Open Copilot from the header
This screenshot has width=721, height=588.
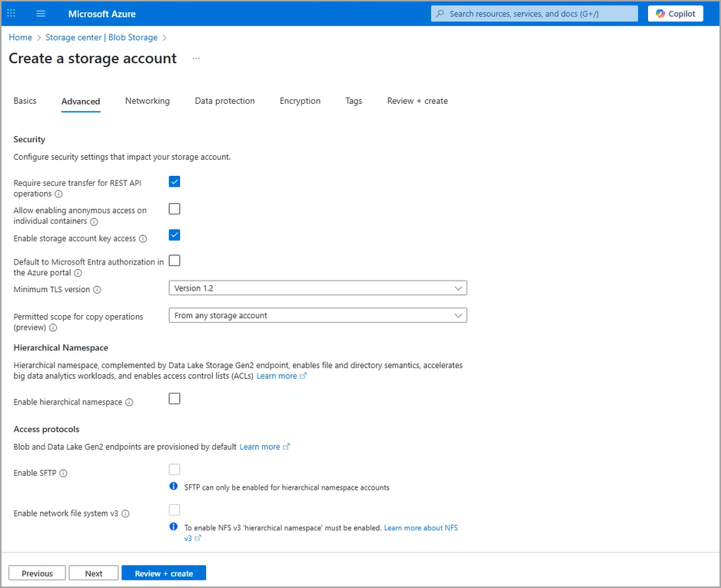pos(675,14)
